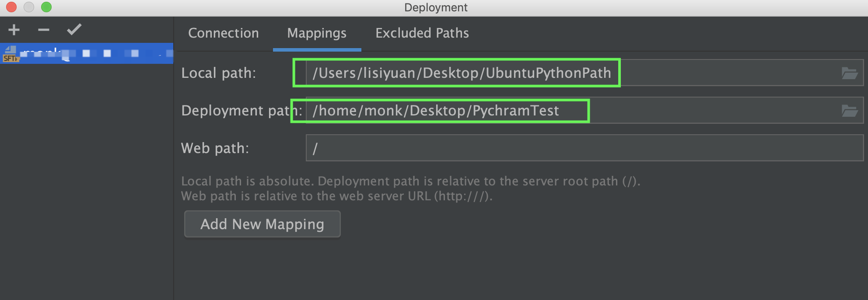Mark server as default with checkmark icon
Viewport: 868px width, 300px height.
[74, 30]
